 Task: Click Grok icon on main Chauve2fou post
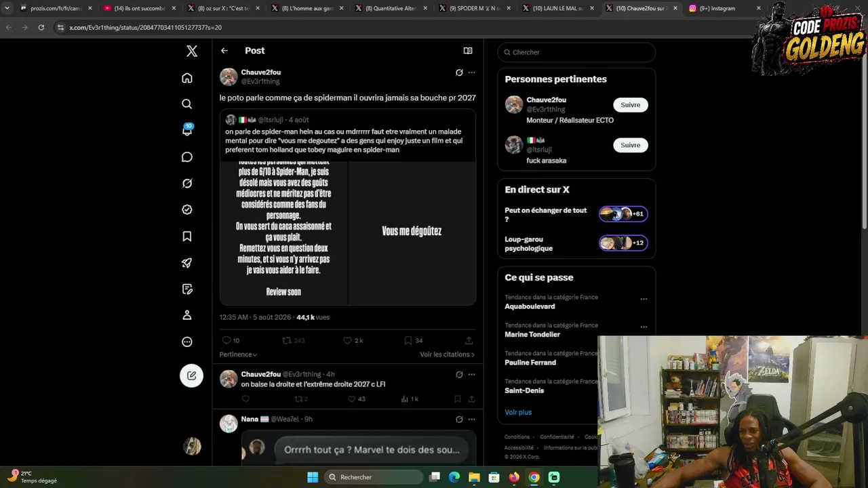click(459, 73)
